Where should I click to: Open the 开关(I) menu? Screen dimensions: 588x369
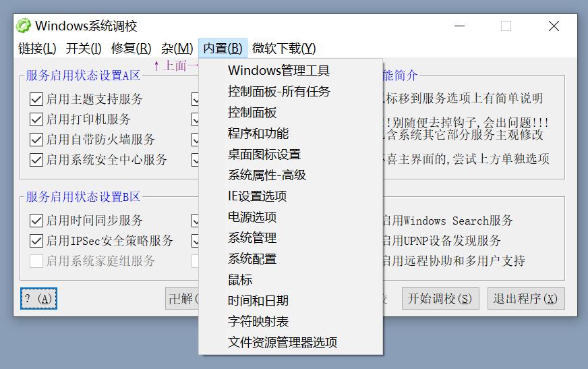click(x=84, y=49)
